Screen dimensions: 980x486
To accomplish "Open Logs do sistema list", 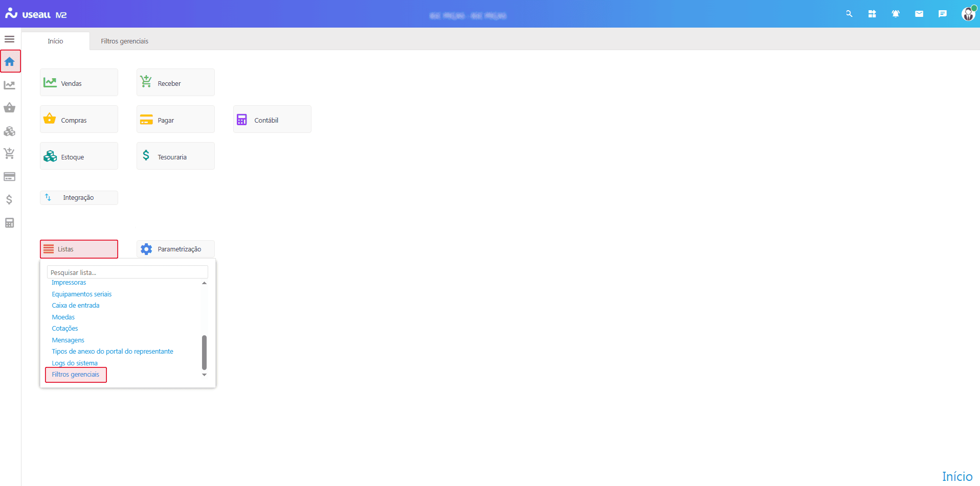I will coord(75,363).
